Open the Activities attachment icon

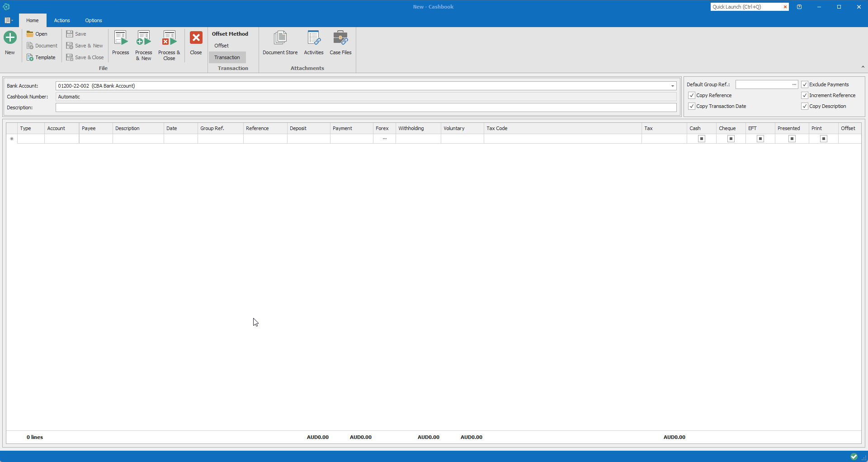(x=313, y=39)
